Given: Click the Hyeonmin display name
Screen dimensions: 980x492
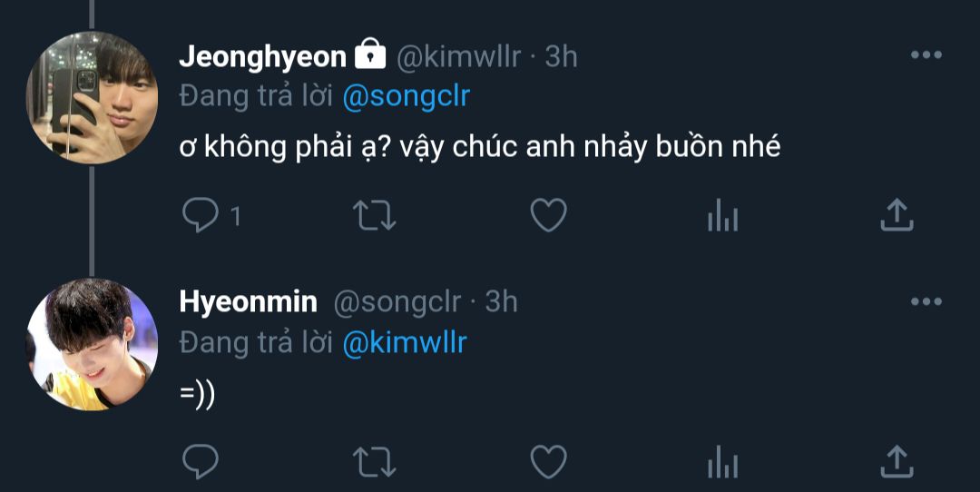Looking at the screenshot, I should click(x=249, y=301).
